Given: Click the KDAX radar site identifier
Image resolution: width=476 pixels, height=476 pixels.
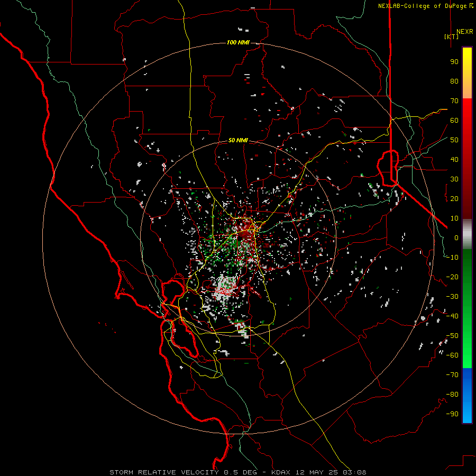Looking at the screenshot, I should click(x=280, y=472).
